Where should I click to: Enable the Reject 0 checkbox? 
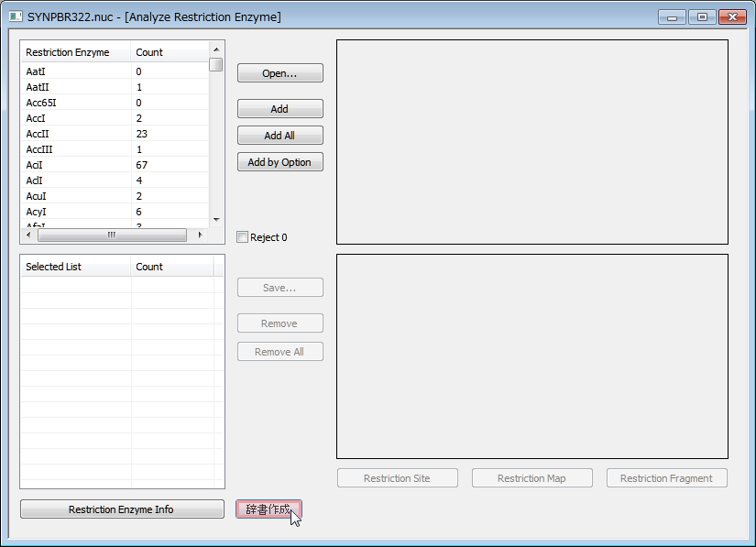point(243,237)
